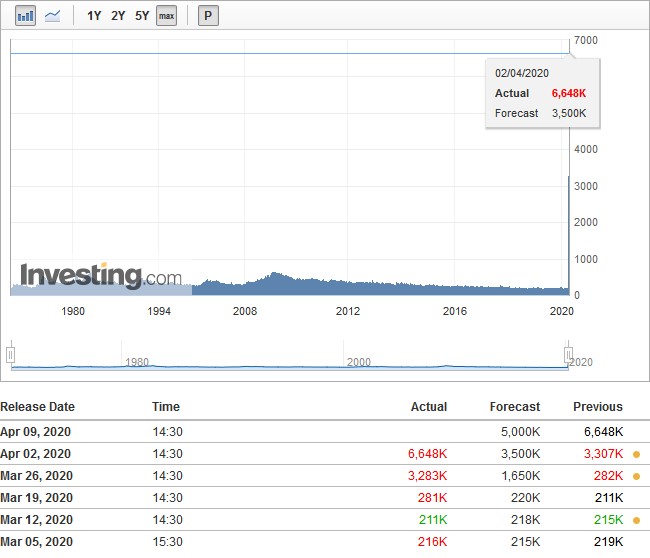Select the 1Y time range
The width and height of the screenshot is (650, 558).
(x=94, y=16)
